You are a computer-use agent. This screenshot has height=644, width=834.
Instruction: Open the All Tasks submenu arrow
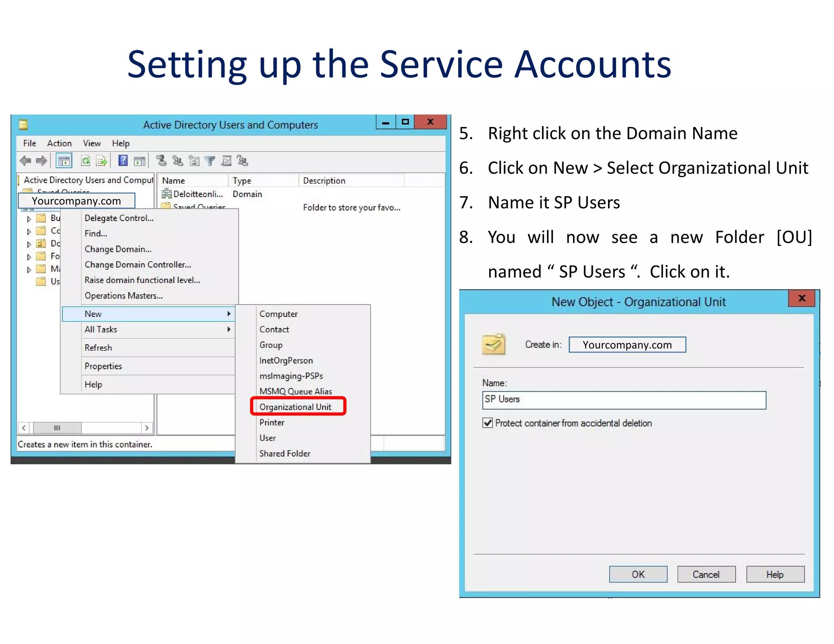(229, 329)
